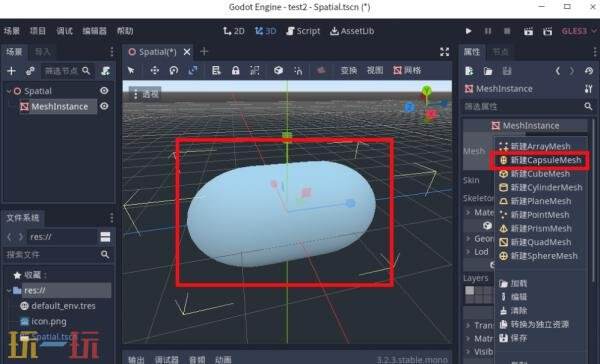
Task: Open GLES3 renderer dropdown
Action: 578,31
